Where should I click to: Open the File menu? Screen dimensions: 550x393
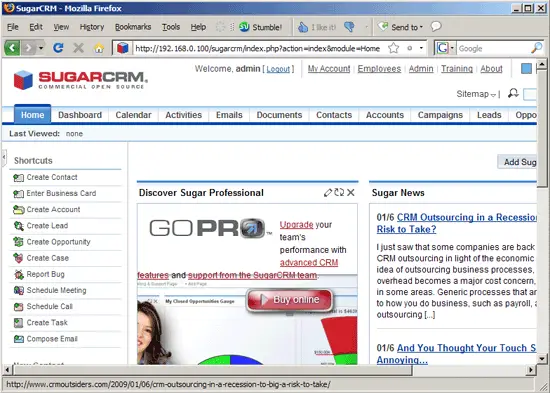(13, 27)
